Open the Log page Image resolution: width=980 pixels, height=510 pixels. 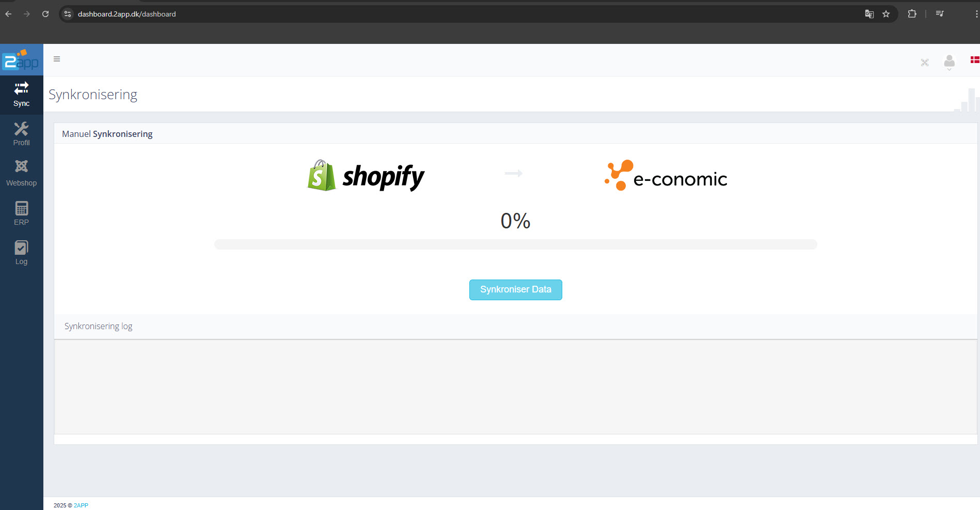coord(21,253)
